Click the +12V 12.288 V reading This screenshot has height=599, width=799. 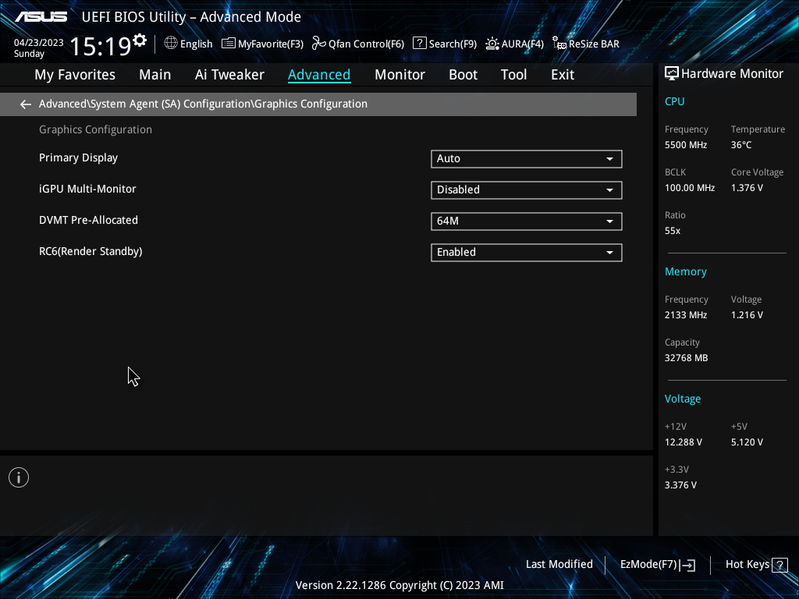pyautogui.click(x=683, y=443)
